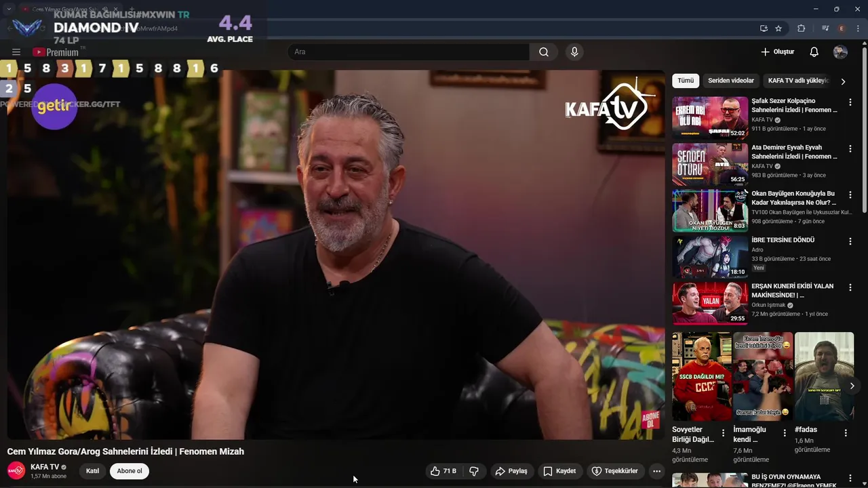Open #fadas short thumbnail
868x488 pixels.
tap(824, 376)
